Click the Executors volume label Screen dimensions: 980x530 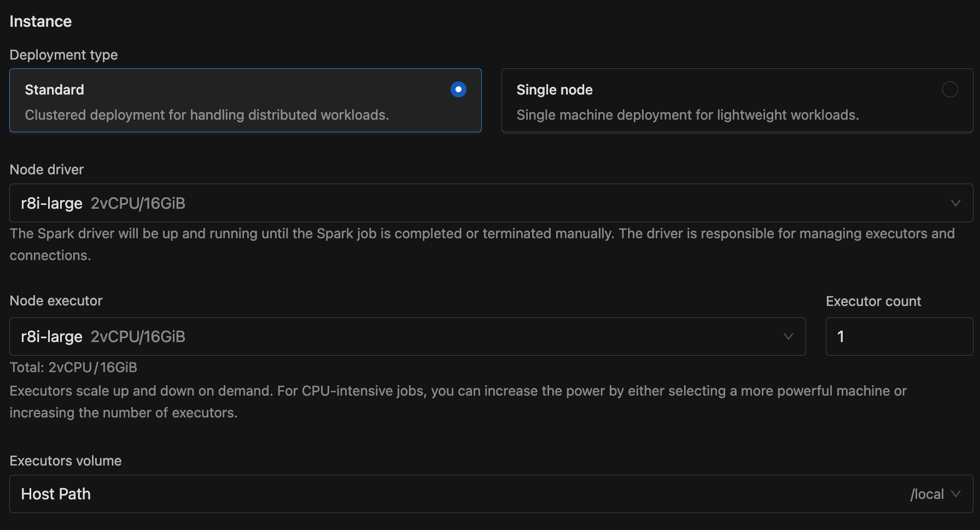coord(65,461)
